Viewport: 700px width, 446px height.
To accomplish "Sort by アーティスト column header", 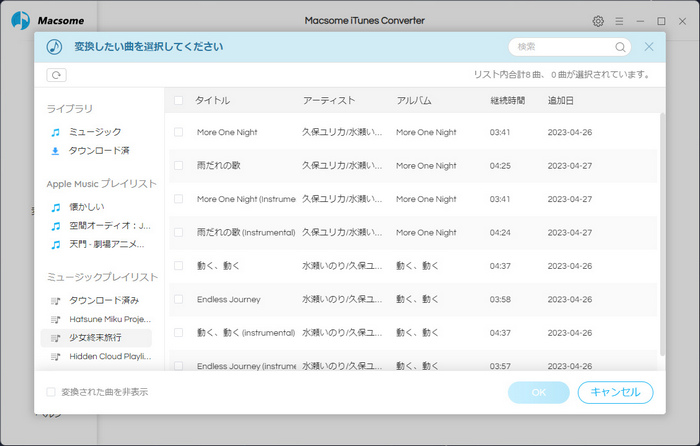I will coord(329,100).
